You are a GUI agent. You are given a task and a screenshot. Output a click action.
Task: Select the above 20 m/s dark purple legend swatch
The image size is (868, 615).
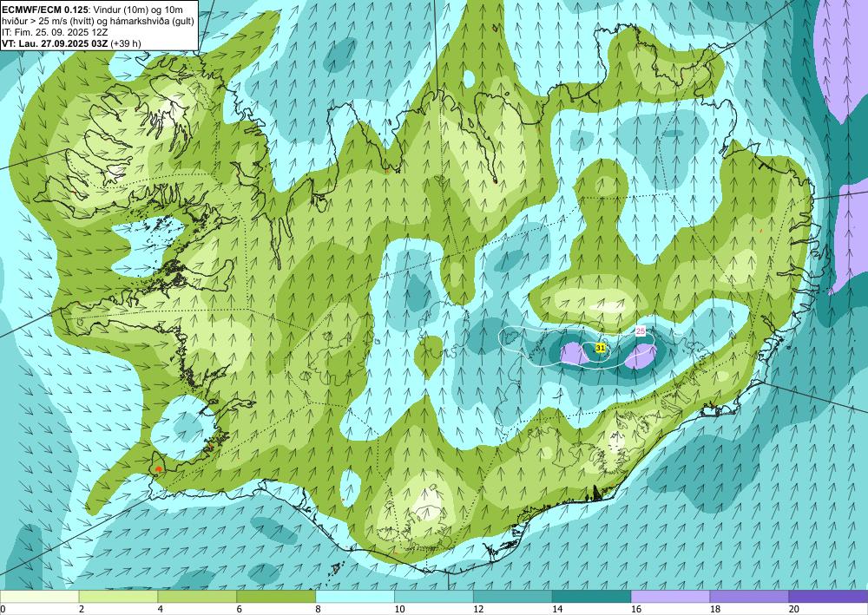click(828, 596)
